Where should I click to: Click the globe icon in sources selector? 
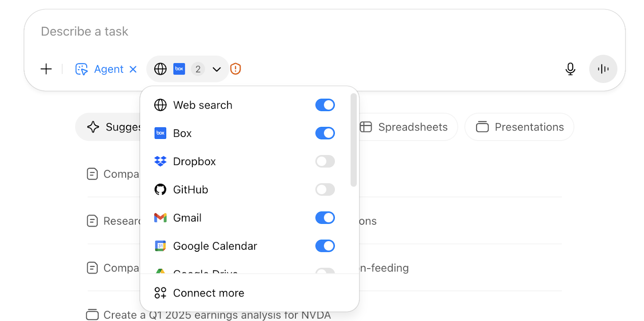coord(160,69)
